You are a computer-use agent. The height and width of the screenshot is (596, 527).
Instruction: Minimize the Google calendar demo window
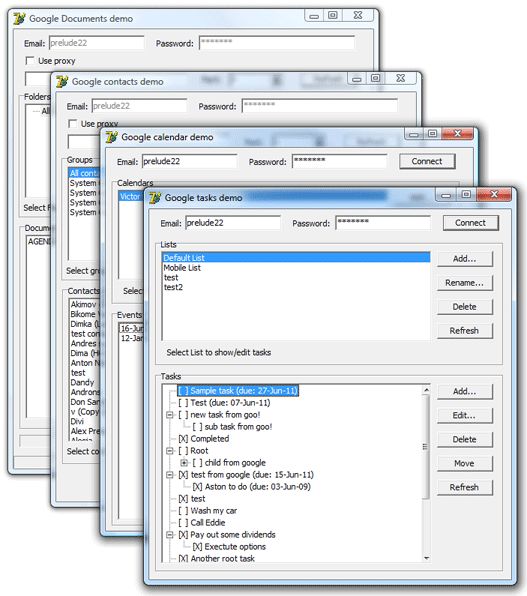click(x=414, y=134)
